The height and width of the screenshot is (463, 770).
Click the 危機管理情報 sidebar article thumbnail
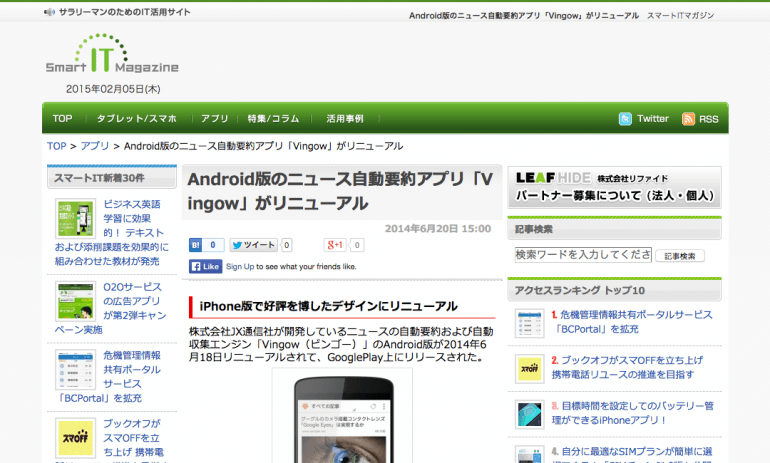coord(75,370)
